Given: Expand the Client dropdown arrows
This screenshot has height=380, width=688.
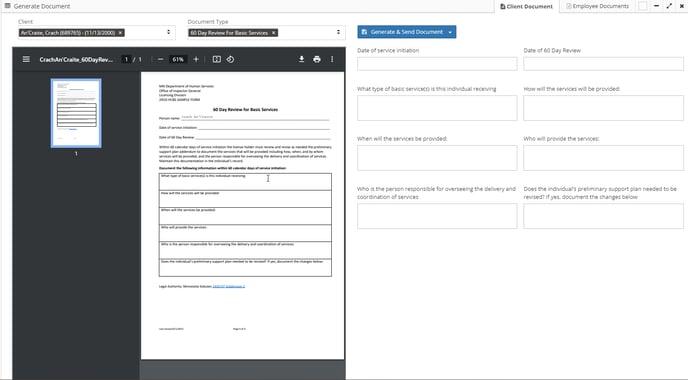Looking at the screenshot, I should coord(168,32).
